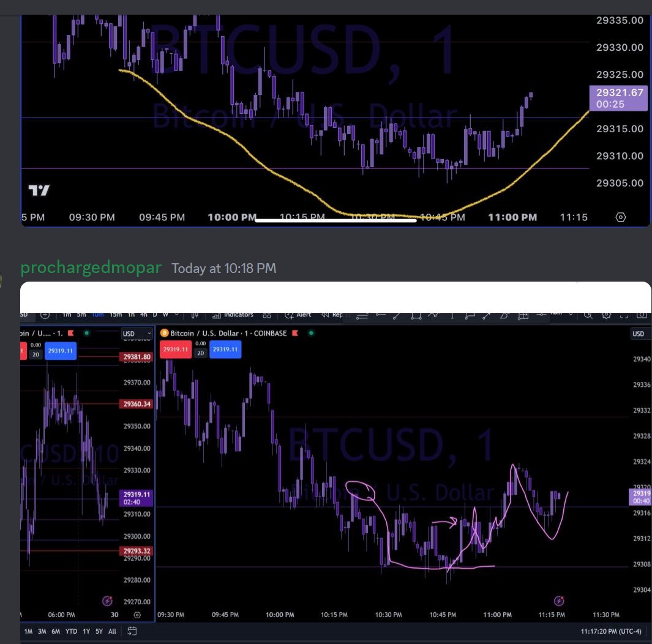652x644 pixels.
Task: Click green market status dot on left chart
Action: [86, 333]
